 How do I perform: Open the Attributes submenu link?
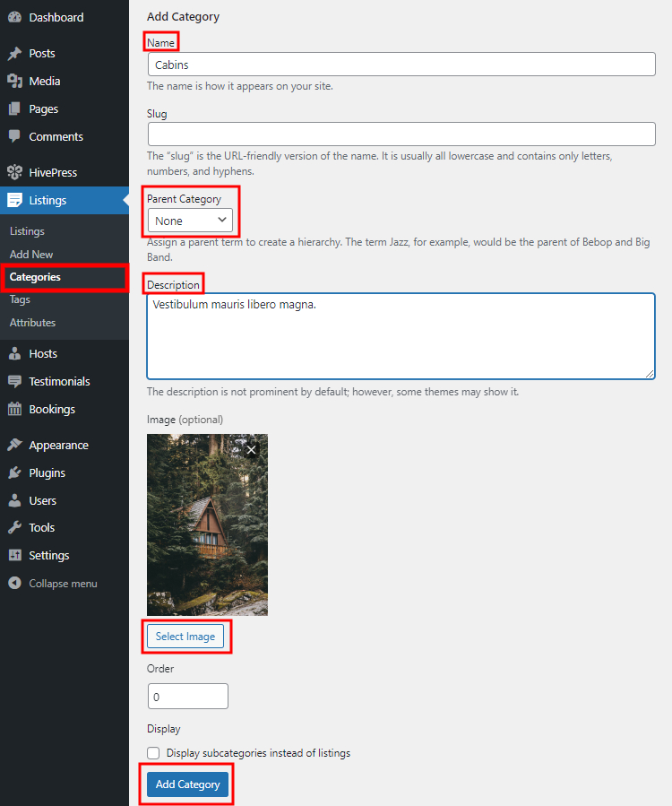(x=32, y=322)
